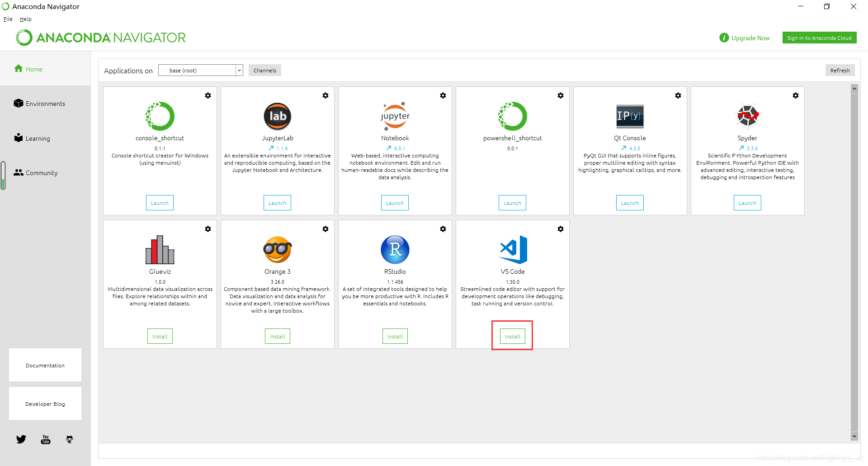Click Qt Console update arrow version 4.5.5
Image resolution: width=868 pixels, height=466 pixels.
(x=630, y=148)
